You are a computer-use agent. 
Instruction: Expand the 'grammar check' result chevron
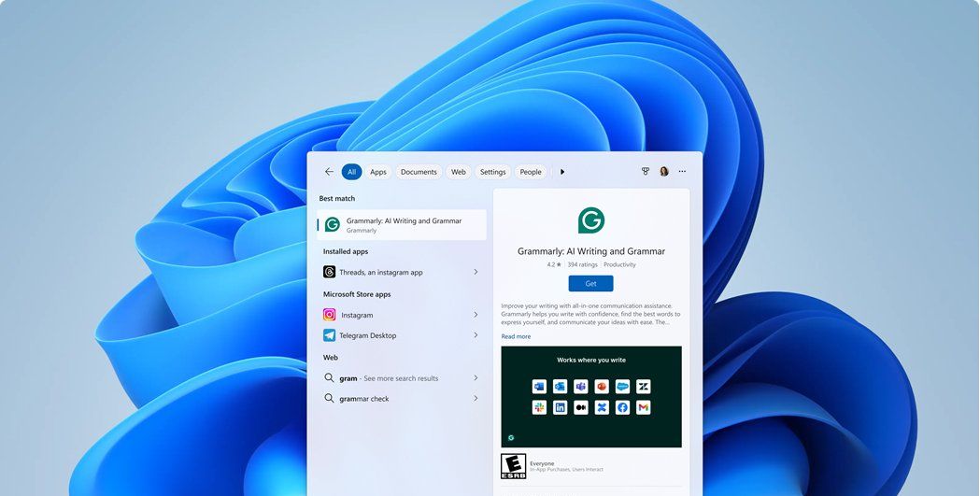click(x=476, y=398)
